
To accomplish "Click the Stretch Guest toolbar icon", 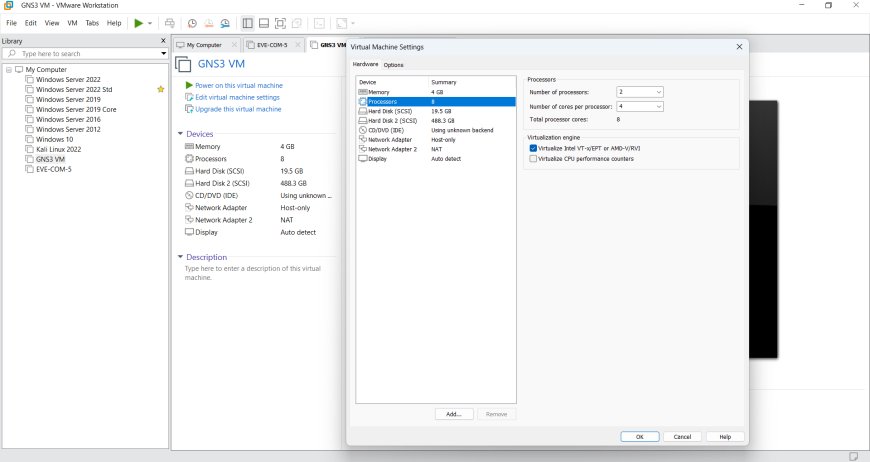I will coord(342,23).
